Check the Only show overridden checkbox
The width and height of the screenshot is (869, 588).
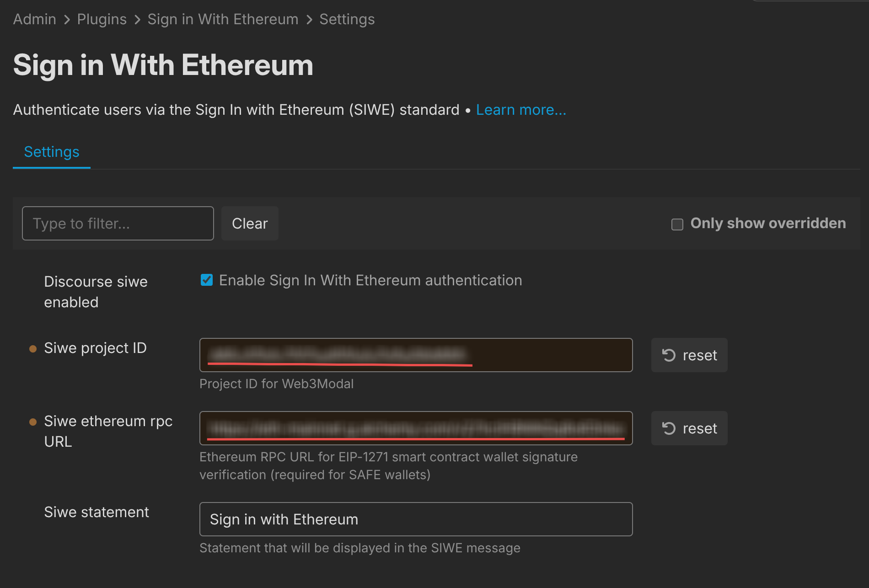pyautogui.click(x=676, y=224)
